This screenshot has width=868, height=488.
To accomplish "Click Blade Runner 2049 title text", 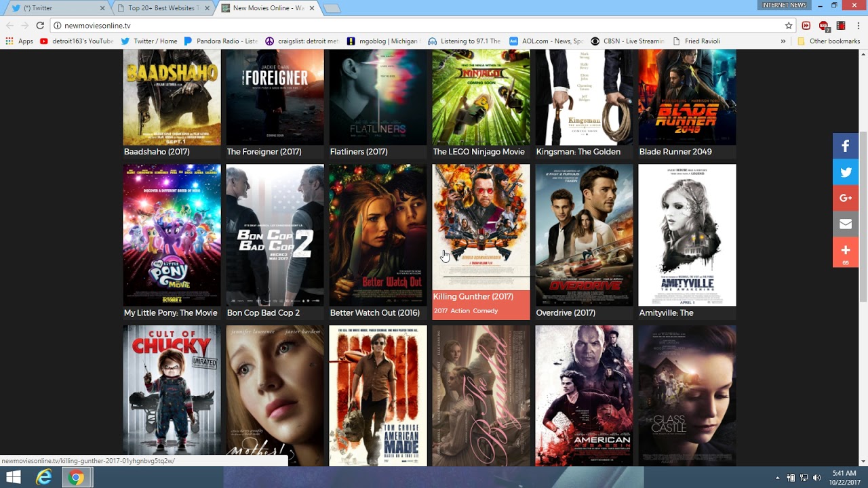I will pos(675,152).
